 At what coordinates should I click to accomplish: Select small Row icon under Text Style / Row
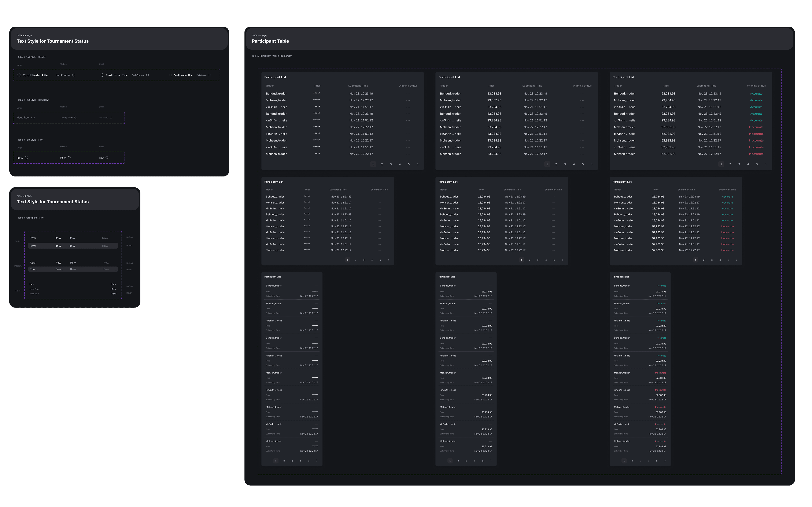click(x=107, y=158)
